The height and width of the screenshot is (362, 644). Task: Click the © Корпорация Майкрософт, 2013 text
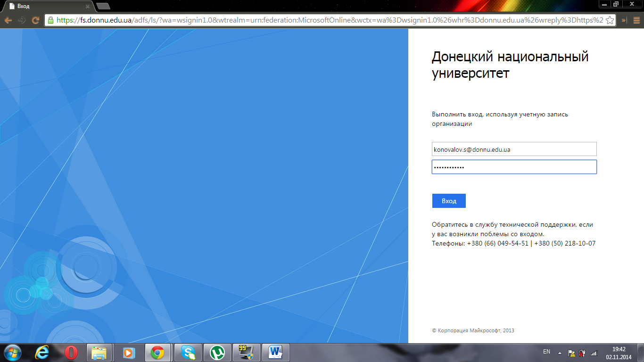[x=473, y=330]
